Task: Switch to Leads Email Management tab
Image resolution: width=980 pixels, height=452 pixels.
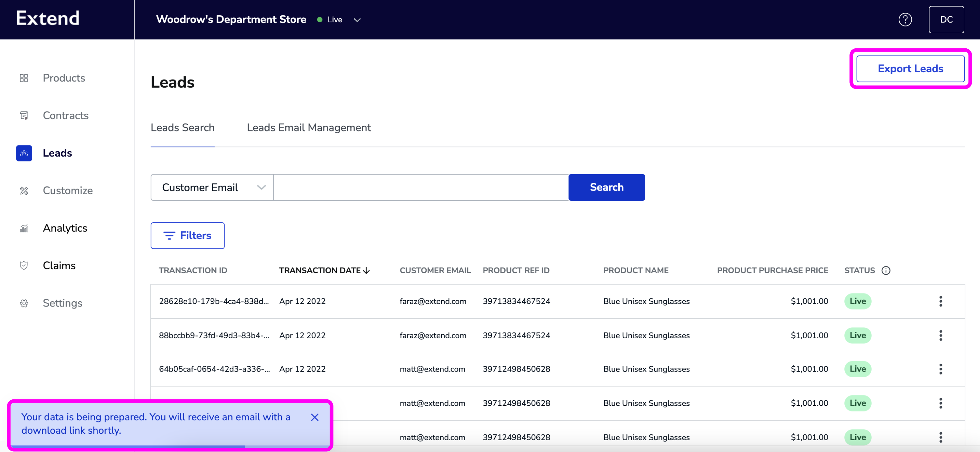Action: [309, 127]
